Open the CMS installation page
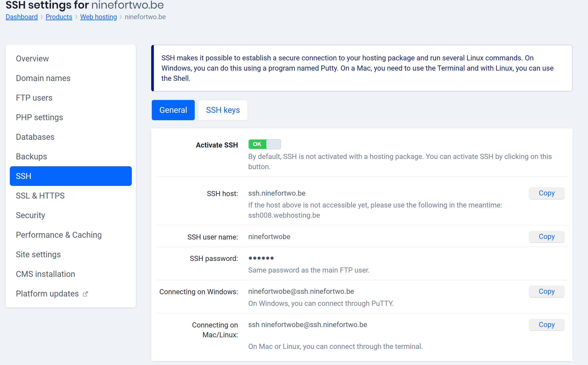Screen dimensions: 588x365 click(45, 274)
